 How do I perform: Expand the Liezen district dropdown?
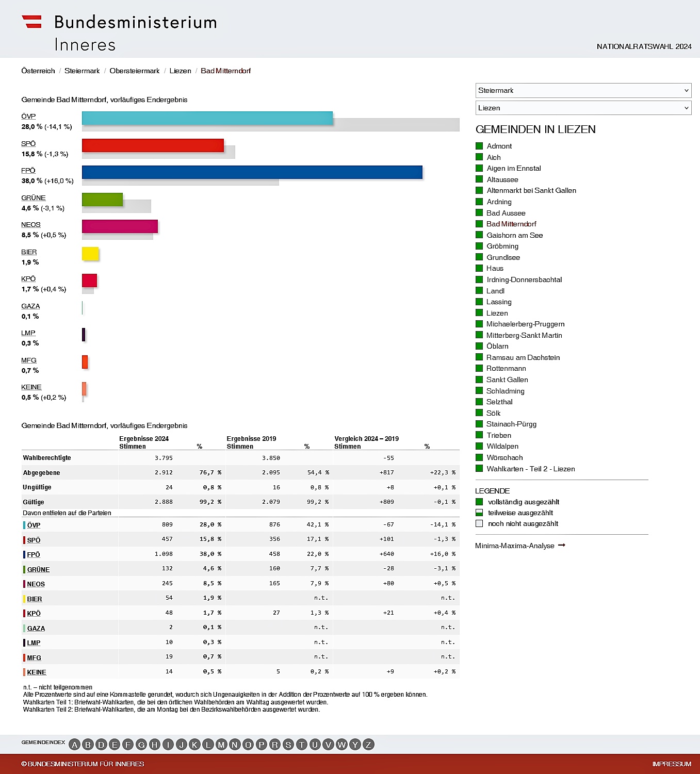point(583,108)
